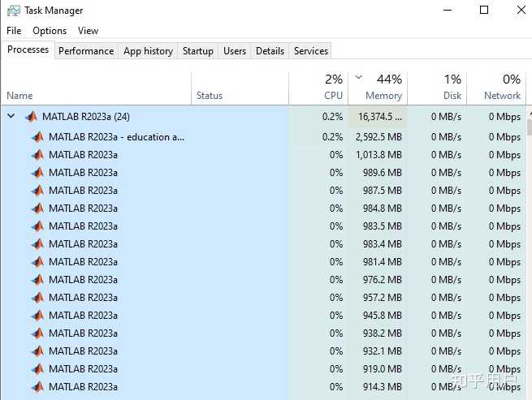Collapse the MATLAB R2023a (24) group
The height and width of the screenshot is (400, 532).
[11, 116]
